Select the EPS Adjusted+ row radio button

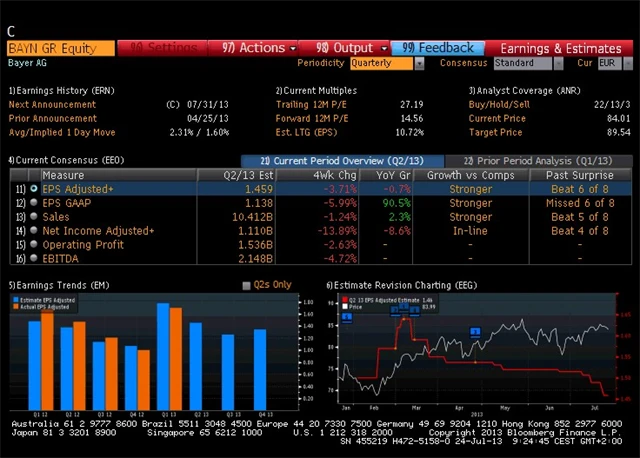point(34,188)
